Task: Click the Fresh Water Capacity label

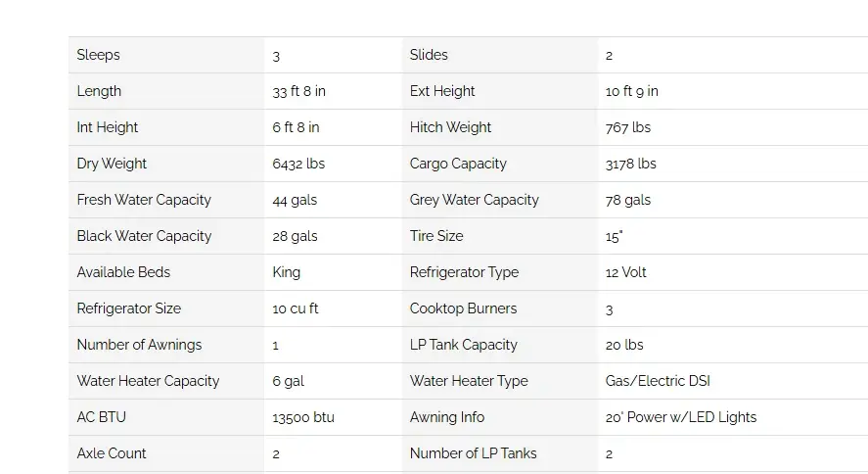Action: tap(144, 200)
